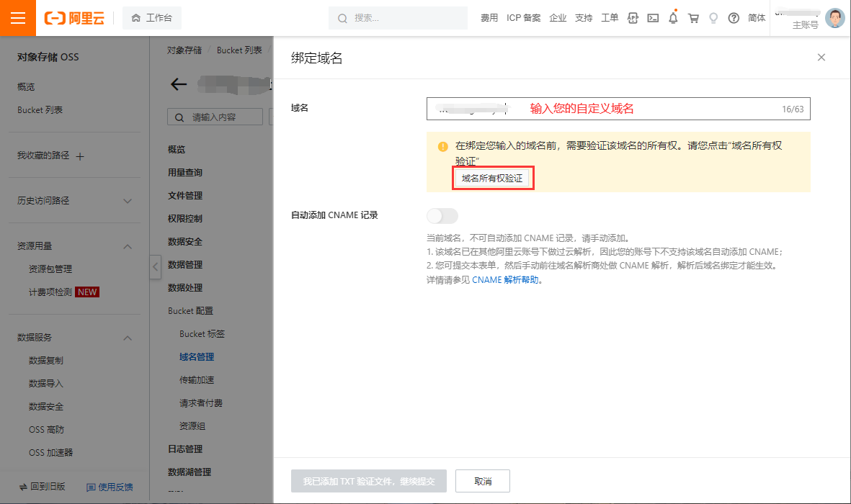Expand the 历史访问路径 section
The image size is (851, 504).
click(x=128, y=201)
